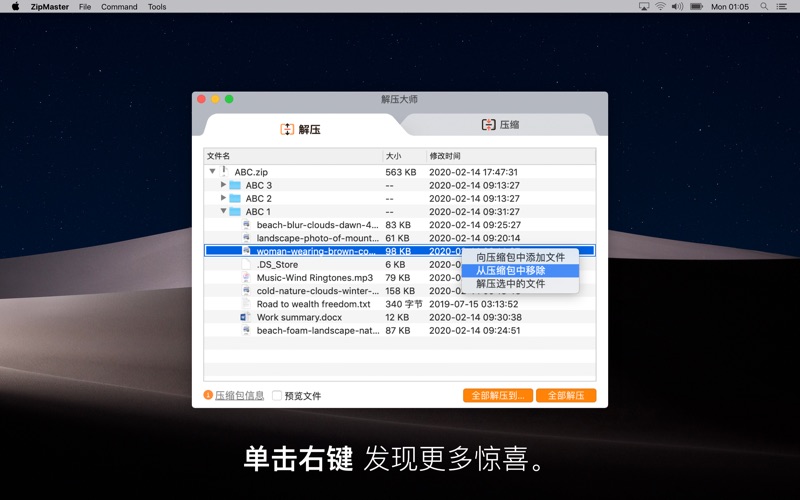Screen dimensions: 800x500
Task: Click the ABC 3 folder icon
Action: point(235,185)
